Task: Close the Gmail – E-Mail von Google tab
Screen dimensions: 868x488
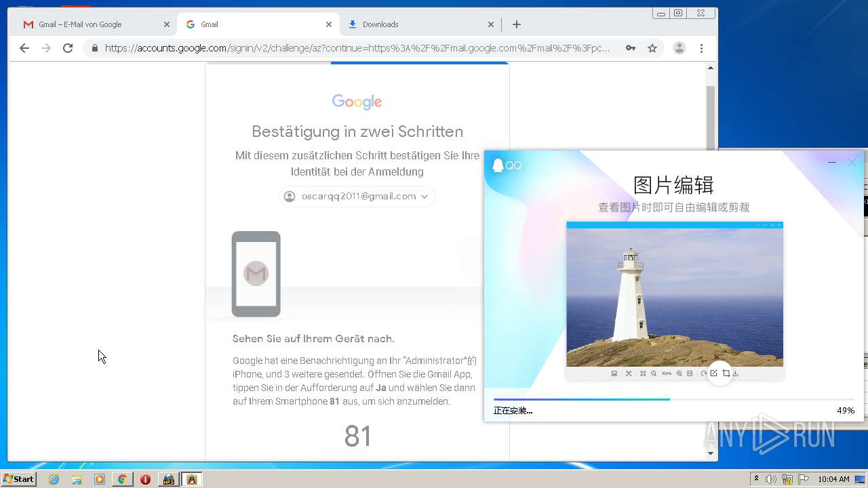Action: click(x=166, y=24)
